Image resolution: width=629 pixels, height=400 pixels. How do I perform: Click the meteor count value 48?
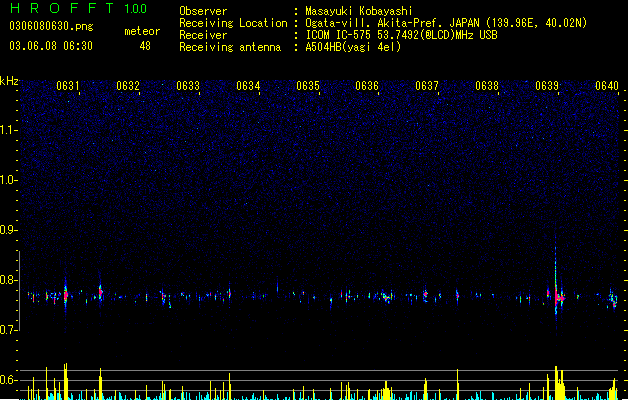click(145, 46)
